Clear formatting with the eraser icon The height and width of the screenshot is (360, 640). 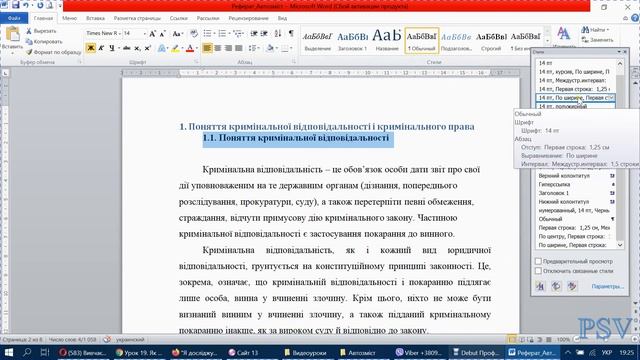194,34
